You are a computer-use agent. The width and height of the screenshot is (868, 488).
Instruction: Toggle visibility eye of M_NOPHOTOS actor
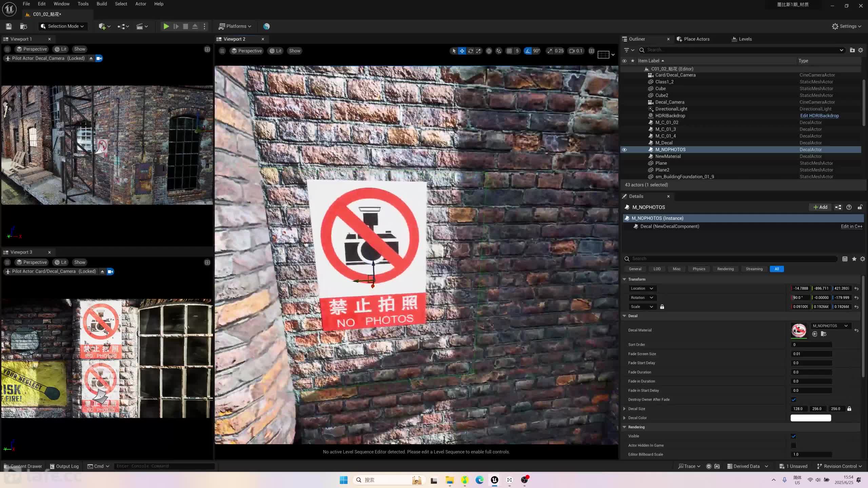[624, 149]
